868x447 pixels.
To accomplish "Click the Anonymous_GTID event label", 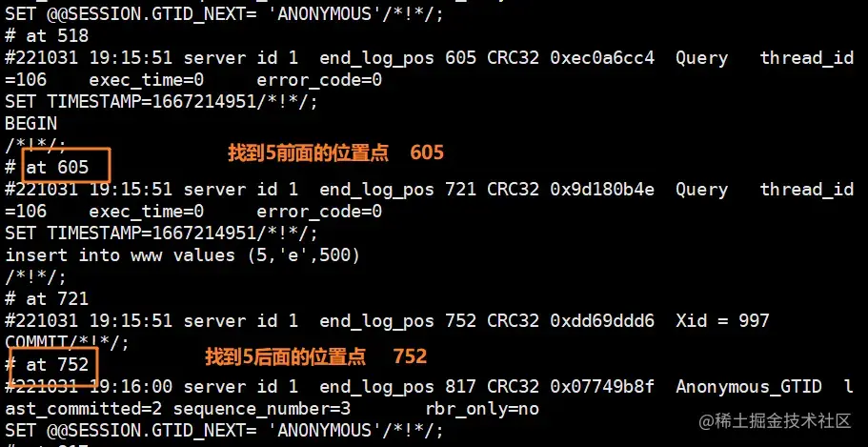I will [749, 387].
